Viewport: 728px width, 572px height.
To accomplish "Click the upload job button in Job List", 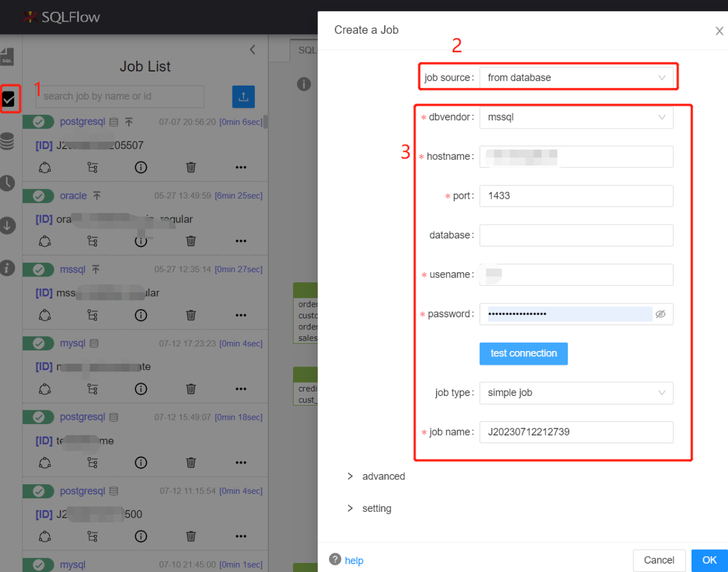I will (x=243, y=97).
